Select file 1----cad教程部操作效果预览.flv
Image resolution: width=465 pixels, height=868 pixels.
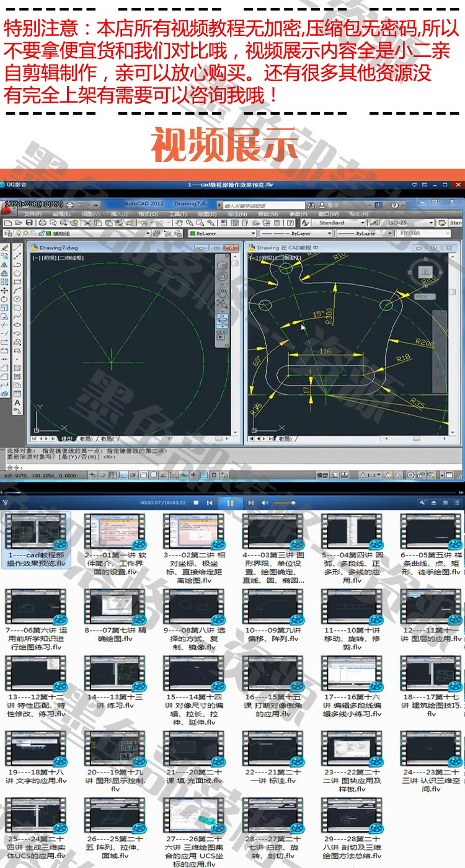point(36,540)
